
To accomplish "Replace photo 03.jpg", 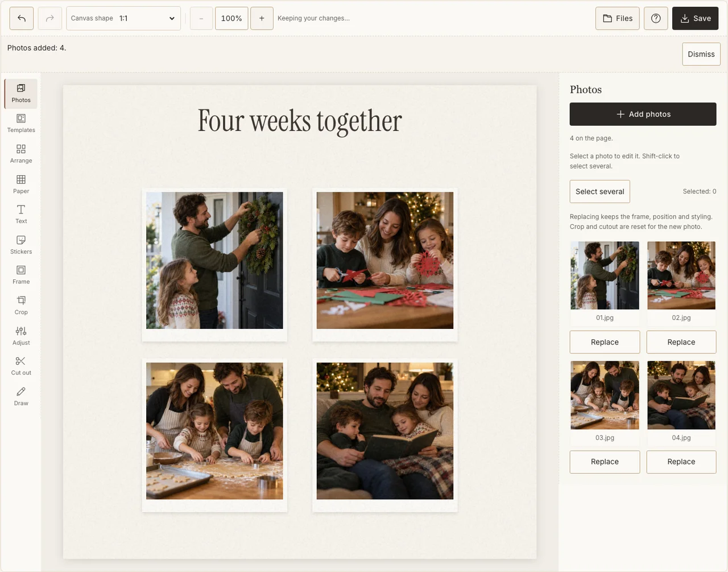I will (x=605, y=462).
